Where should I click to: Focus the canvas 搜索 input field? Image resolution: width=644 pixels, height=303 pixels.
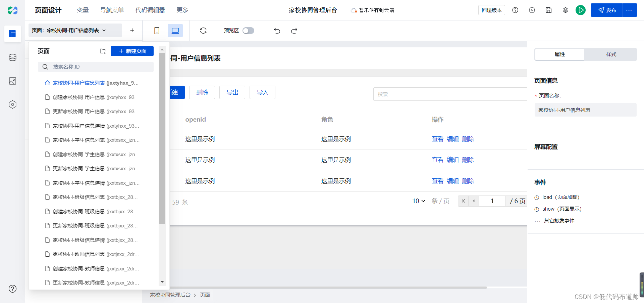pos(450,94)
